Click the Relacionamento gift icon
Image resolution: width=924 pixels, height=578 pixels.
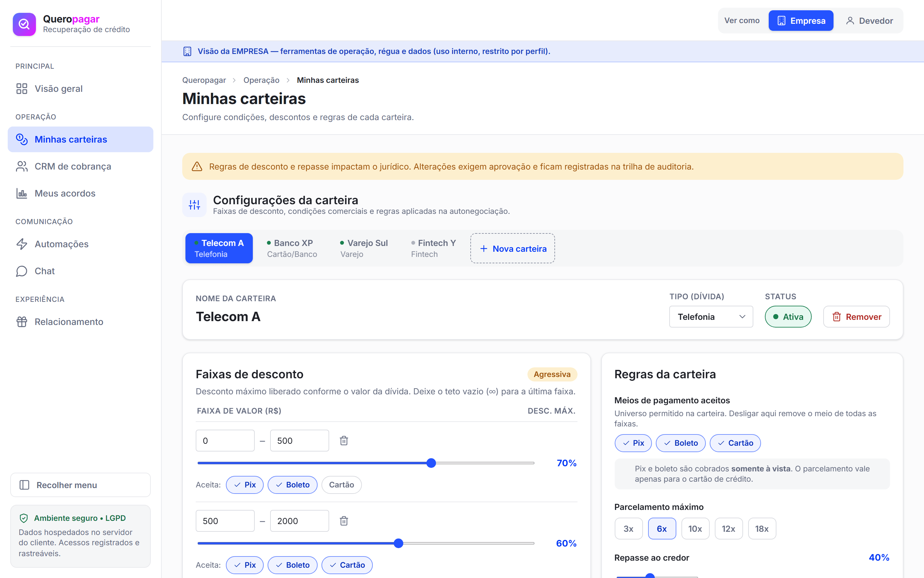click(22, 322)
